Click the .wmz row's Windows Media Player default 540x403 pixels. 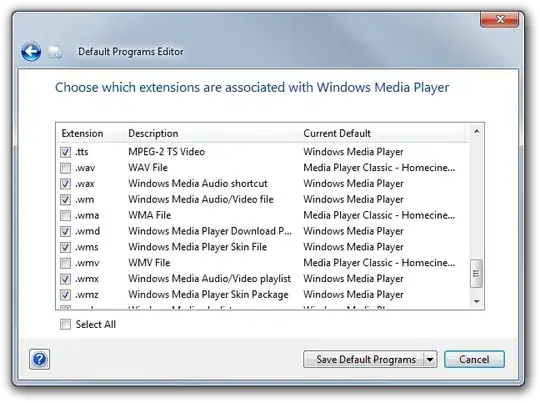353,294
